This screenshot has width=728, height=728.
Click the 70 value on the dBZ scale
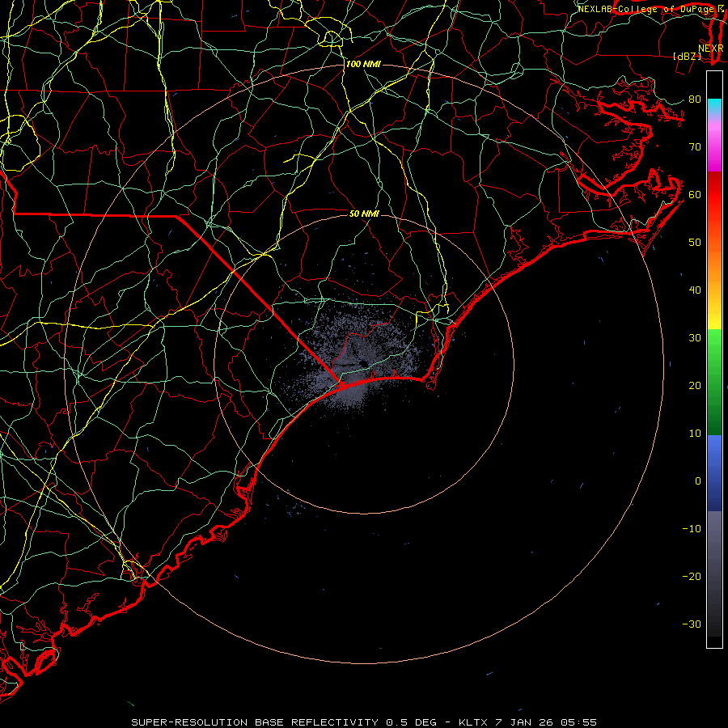(x=695, y=146)
